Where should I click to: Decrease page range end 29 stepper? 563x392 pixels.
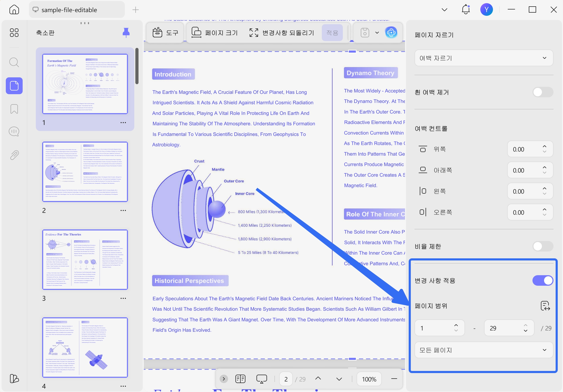pos(526,331)
